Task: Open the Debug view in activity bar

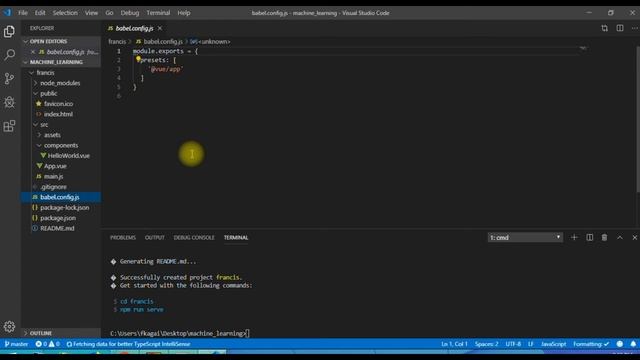Action: (9, 102)
